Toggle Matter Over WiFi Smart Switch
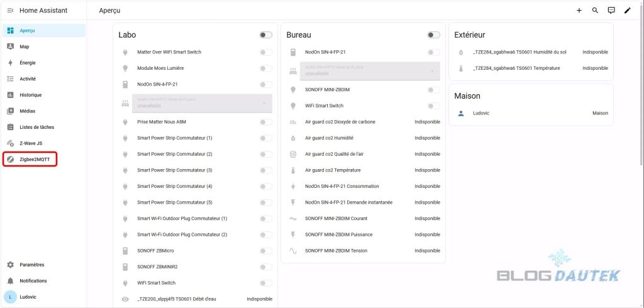Screen dimensions: 644x308 (x=266, y=52)
